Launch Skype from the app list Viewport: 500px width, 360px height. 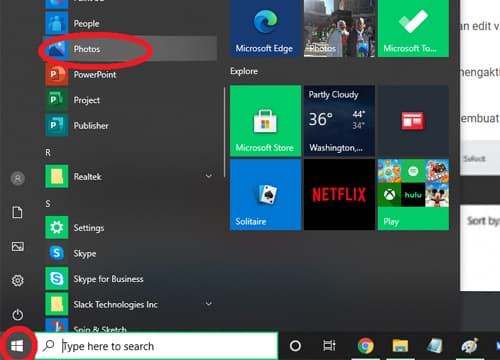coord(131,253)
